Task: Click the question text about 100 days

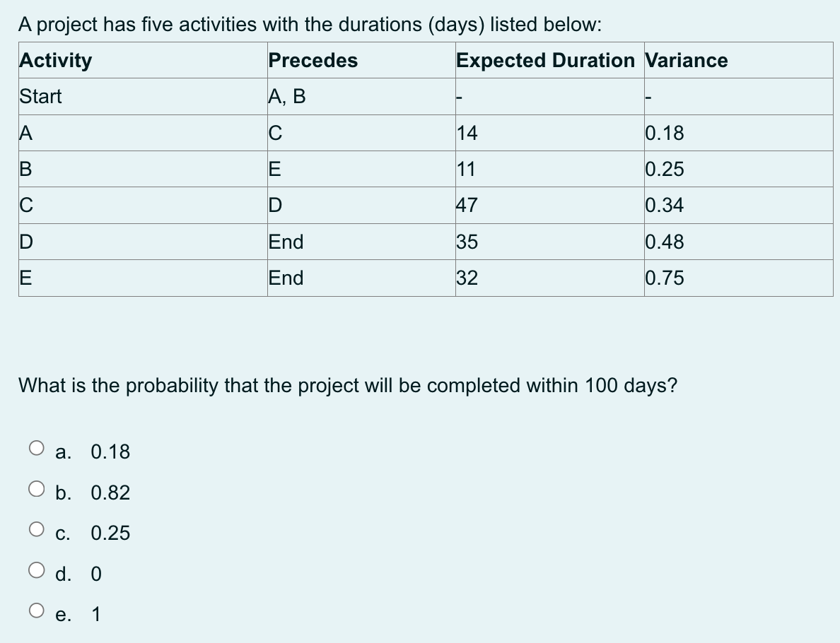Action: [346, 386]
